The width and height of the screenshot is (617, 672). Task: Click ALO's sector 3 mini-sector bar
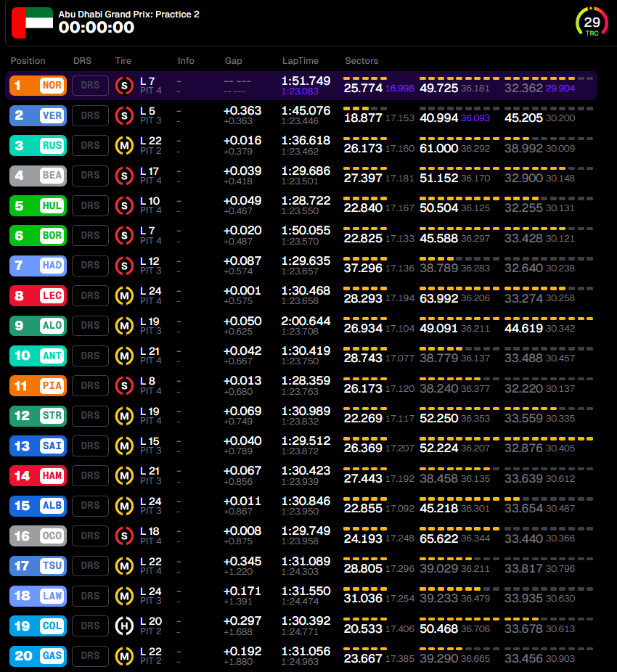pyautogui.click(x=548, y=319)
